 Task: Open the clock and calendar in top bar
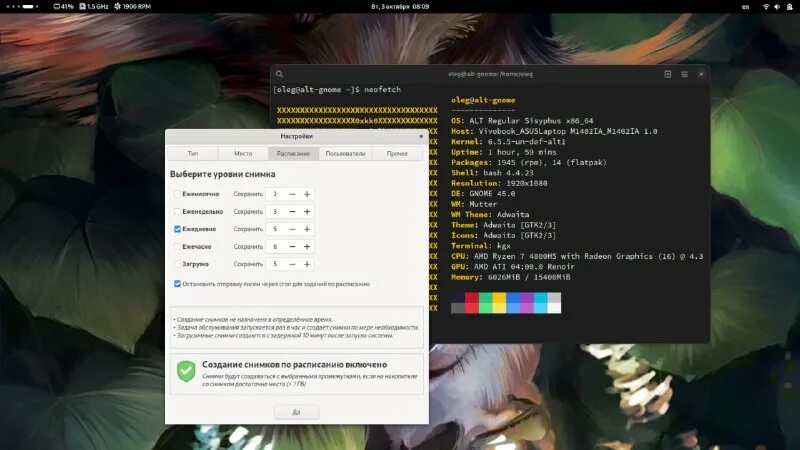click(400, 7)
